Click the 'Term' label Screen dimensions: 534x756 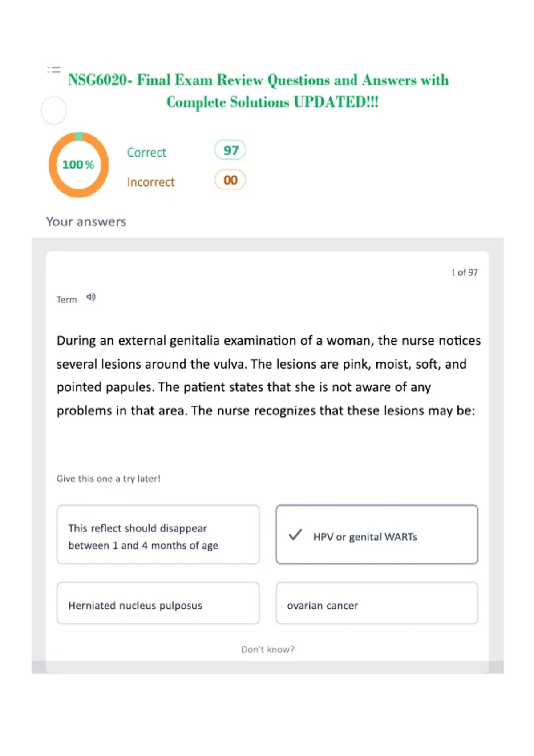click(67, 299)
